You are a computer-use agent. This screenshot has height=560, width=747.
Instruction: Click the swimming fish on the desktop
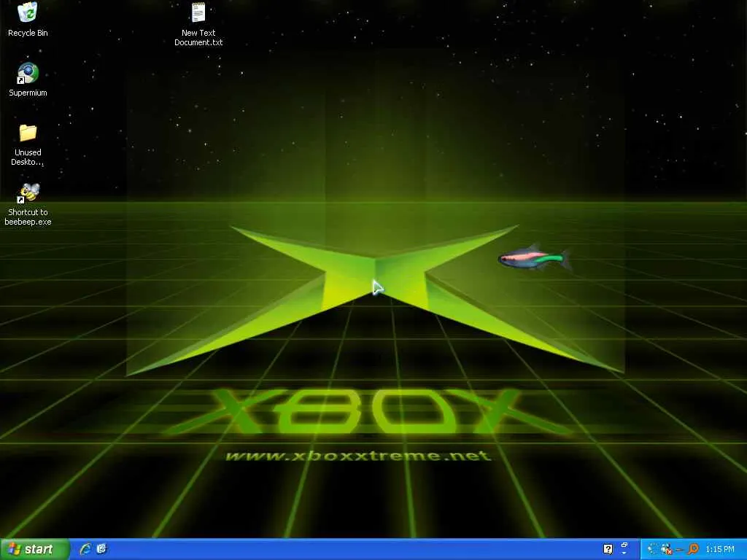535,258
